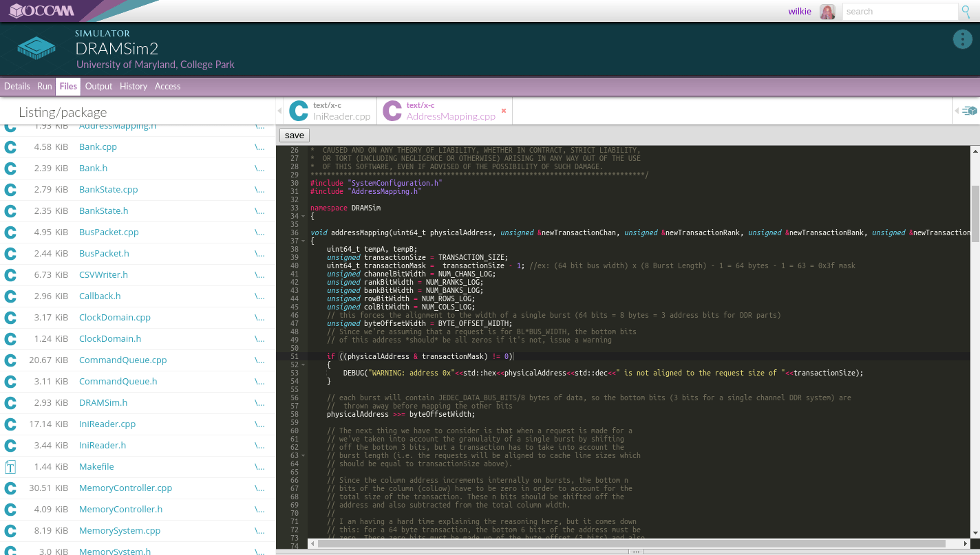Click the trailing link on CSVWriter.h row
Screen dimensions: 980x555
pyautogui.click(x=259, y=274)
